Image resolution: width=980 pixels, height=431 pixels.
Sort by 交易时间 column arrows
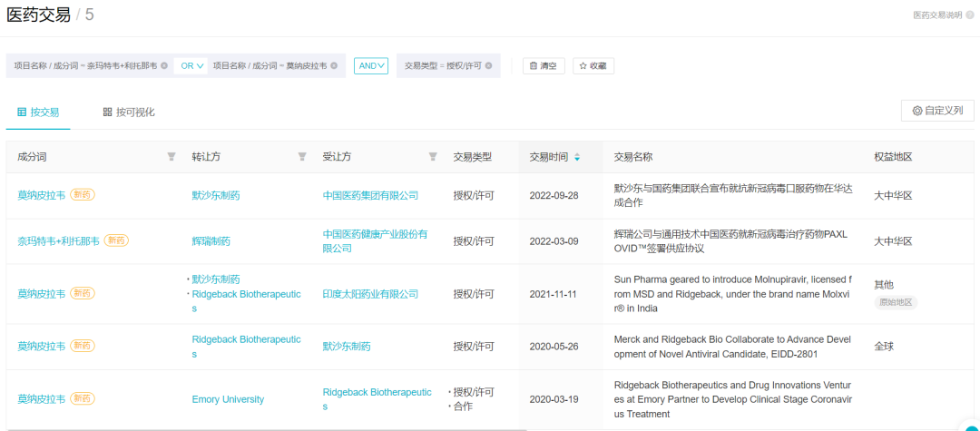[x=577, y=157]
